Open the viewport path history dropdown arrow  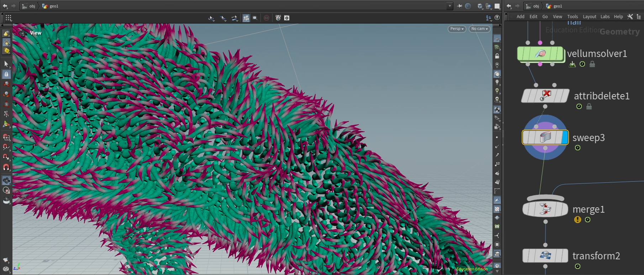[x=450, y=6]
